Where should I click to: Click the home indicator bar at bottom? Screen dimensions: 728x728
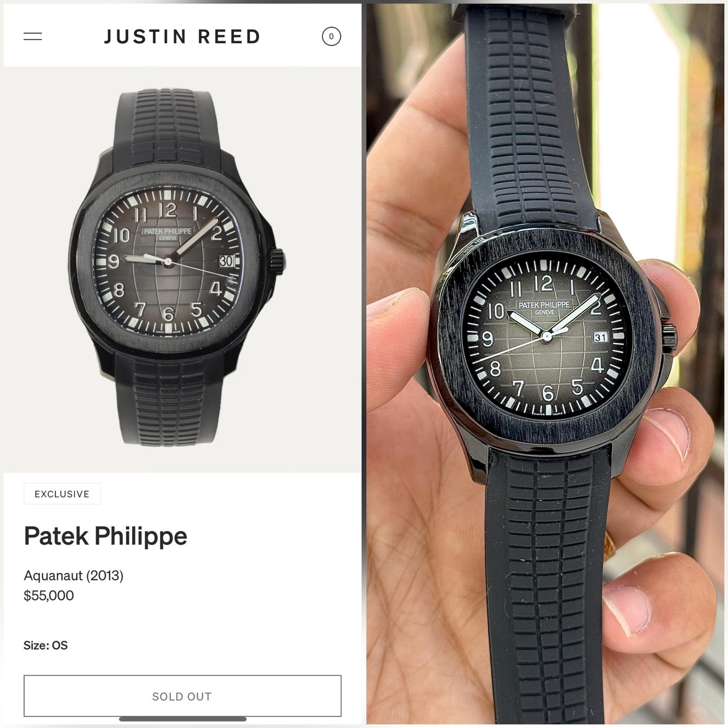click(x=182, y=719)
